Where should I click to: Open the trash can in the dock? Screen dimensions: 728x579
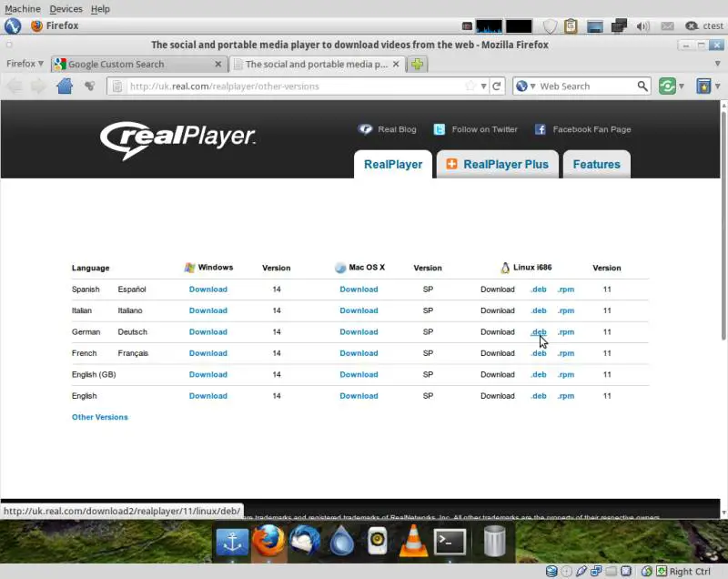(494, 541)
